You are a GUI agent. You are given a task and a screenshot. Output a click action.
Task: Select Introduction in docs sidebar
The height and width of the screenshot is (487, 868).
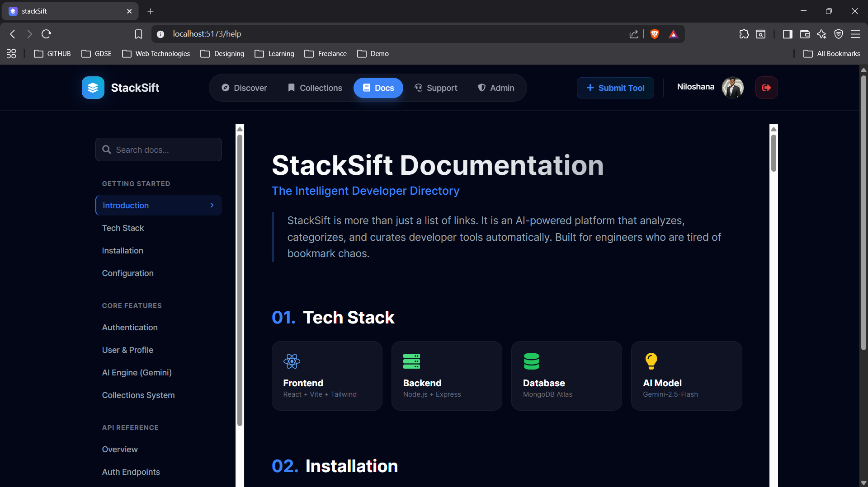(159, 206)
